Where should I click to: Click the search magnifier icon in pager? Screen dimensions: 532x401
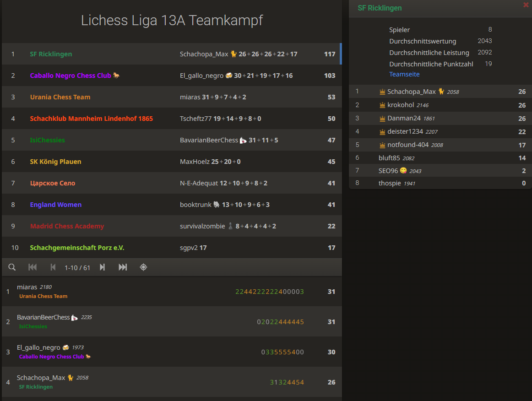point(12,267)
